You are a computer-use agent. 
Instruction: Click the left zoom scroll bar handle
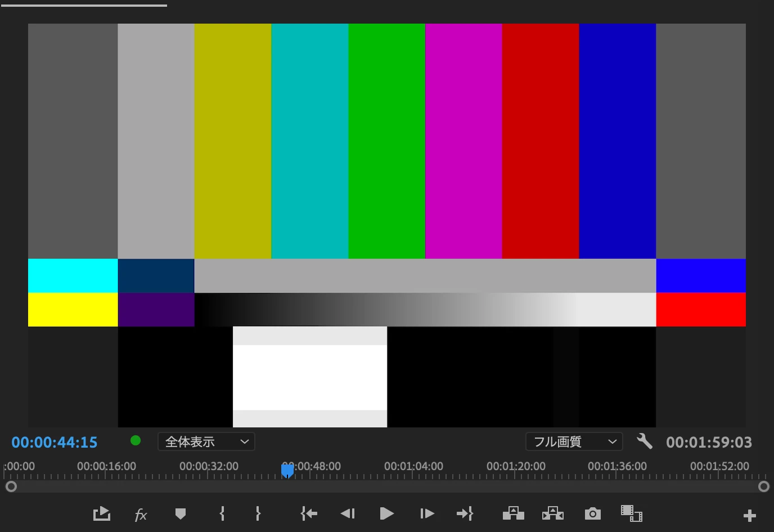[x=11, y=486]
